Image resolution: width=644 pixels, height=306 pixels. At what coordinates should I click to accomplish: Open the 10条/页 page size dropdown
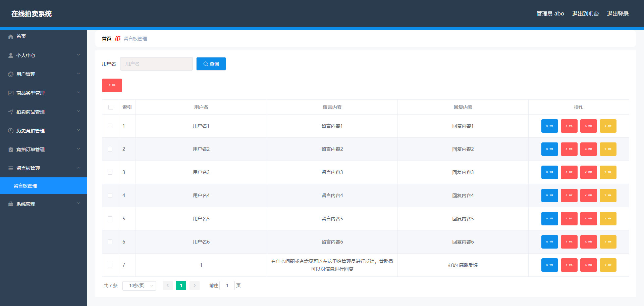[x=139, y=286]
